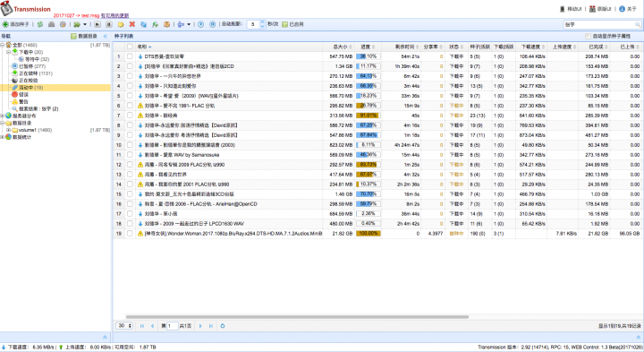The height and width of the screenshot is (352, 644).
Task: Click the start selected torrents play icon
Action: [97, 24]
